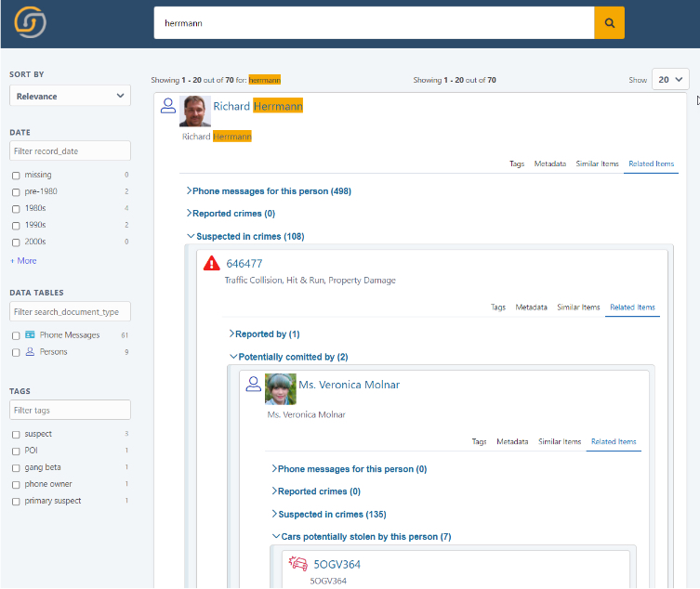700x589 pixels.
Task: Collapse Cars potentially stolen by this person (7)
Action: point(362,536)
